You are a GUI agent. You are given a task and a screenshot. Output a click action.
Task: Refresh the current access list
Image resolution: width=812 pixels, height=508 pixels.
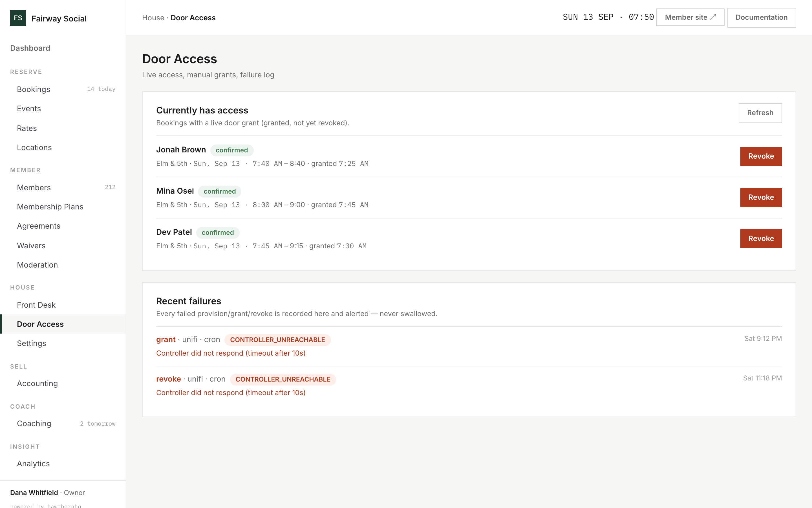pyautogui.click(x=760, y=113)
